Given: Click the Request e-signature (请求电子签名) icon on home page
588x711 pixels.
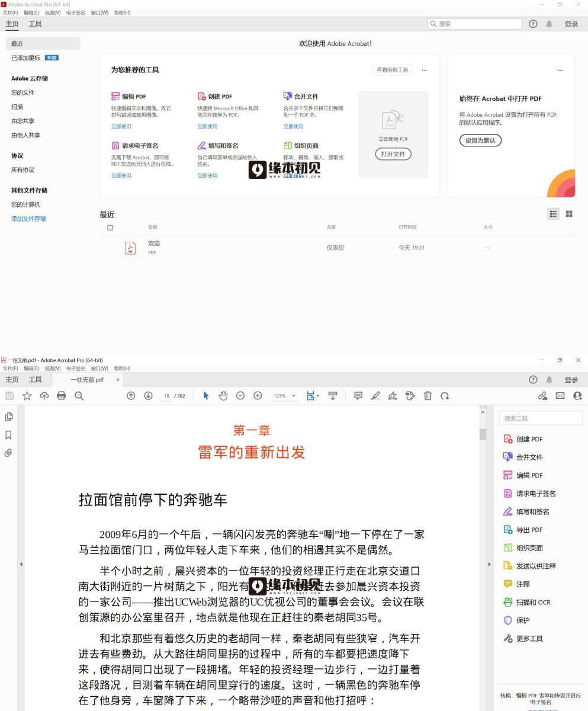Looking at the screenshot, I should pos(115,145).
